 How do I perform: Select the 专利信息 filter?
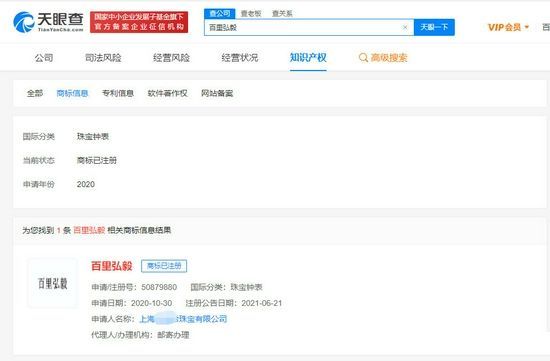[118, 93]
